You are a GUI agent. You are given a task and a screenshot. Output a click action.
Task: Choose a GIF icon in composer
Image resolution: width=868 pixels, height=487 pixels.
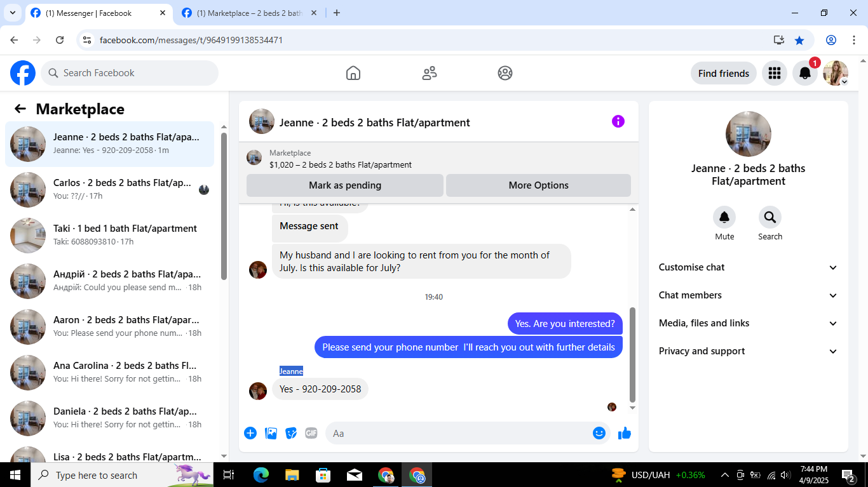point(311,433)
